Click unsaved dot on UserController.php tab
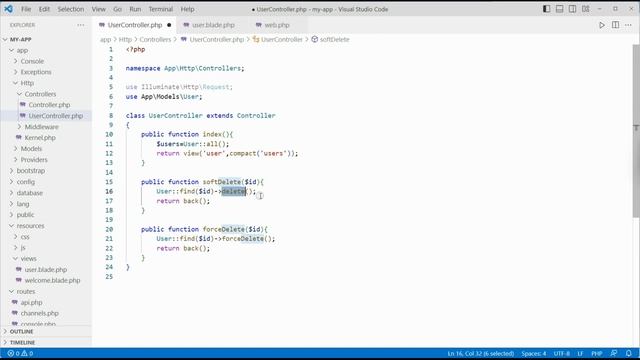The height and width of the screenshot is (360, 640). click(169, 25)
